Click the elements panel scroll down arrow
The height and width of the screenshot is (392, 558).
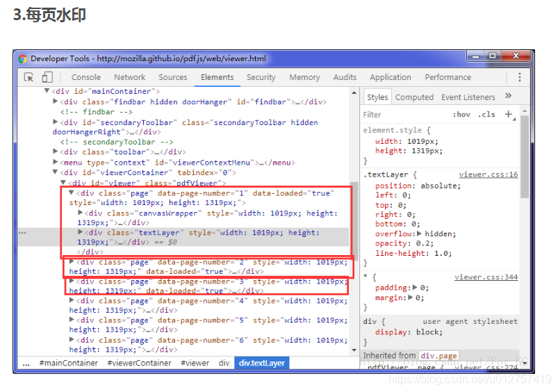pyautogui.click(x=354, y=350)
